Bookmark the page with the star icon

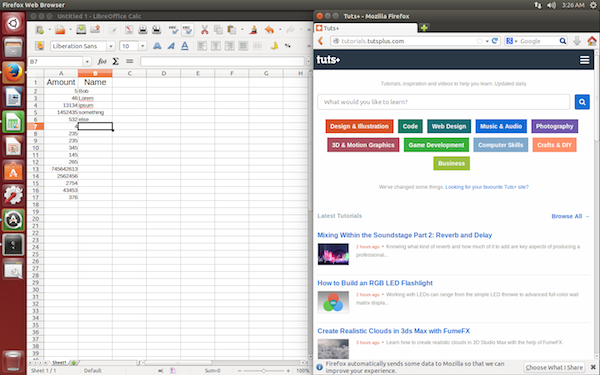click(479, 41)
